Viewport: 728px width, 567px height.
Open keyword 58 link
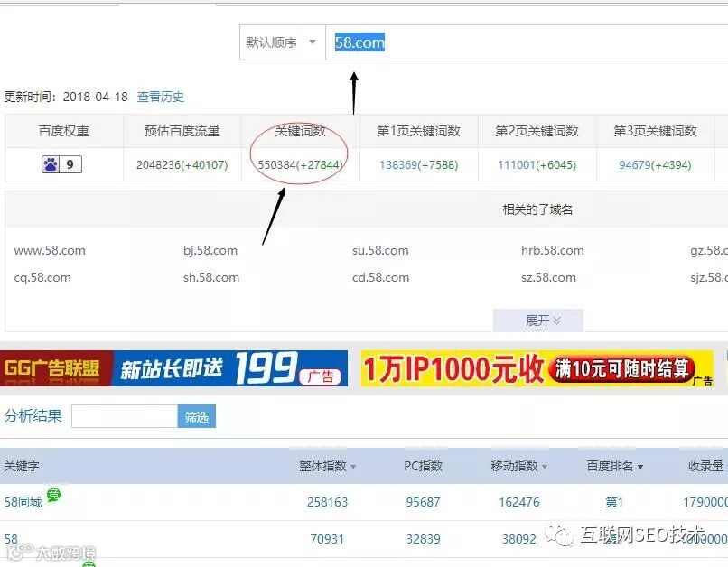(x=11, y=539)
